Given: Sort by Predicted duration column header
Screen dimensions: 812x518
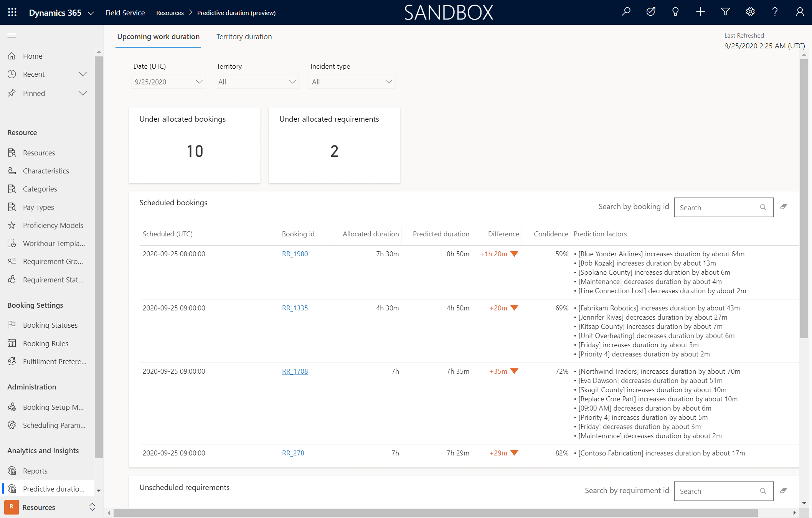Looking at the screenshot, I should (441, 234).
